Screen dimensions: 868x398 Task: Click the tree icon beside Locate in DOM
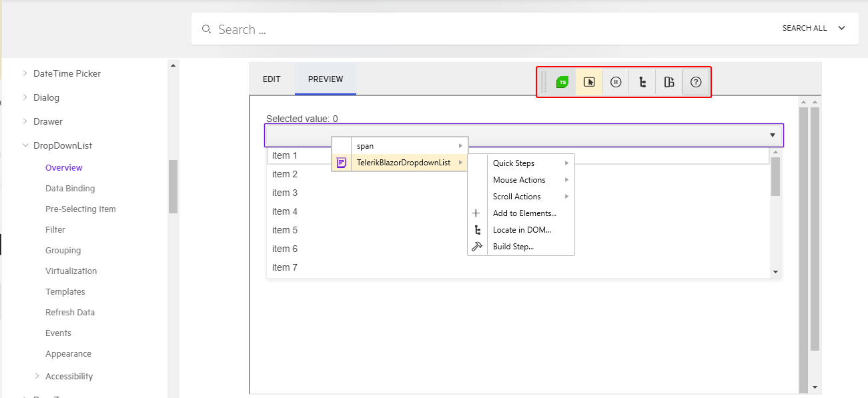476,230
